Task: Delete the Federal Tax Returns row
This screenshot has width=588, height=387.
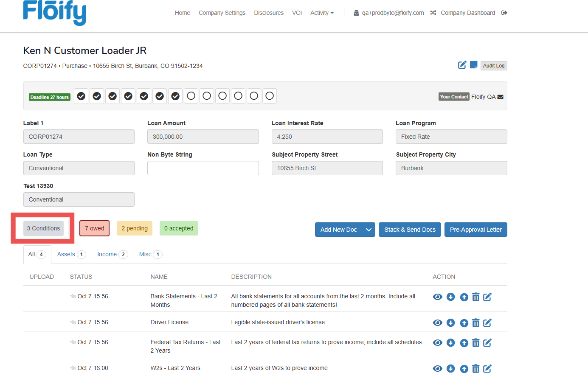Action: pyautogui.click(x=475, y=343)
